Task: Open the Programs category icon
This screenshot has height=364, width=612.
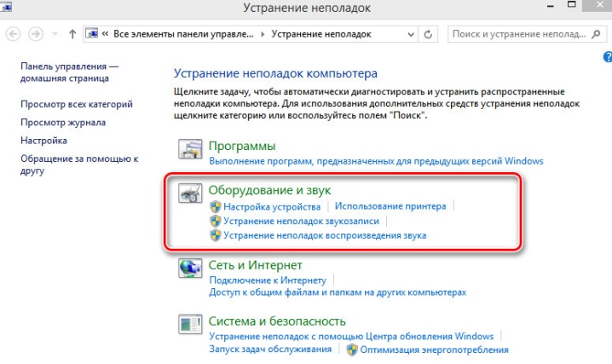Action: click(x=190, y=148)
